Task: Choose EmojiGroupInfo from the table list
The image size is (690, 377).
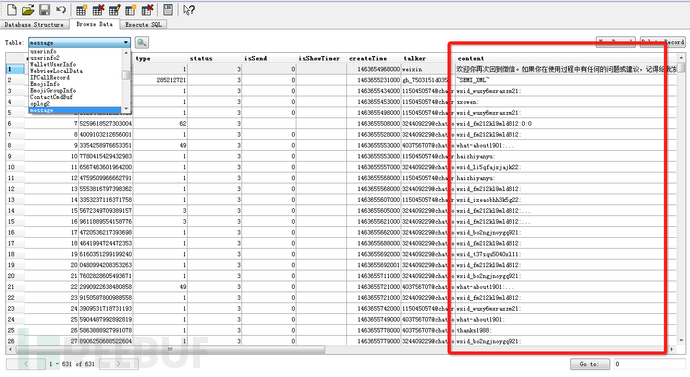Action: [x=53, y=90]
